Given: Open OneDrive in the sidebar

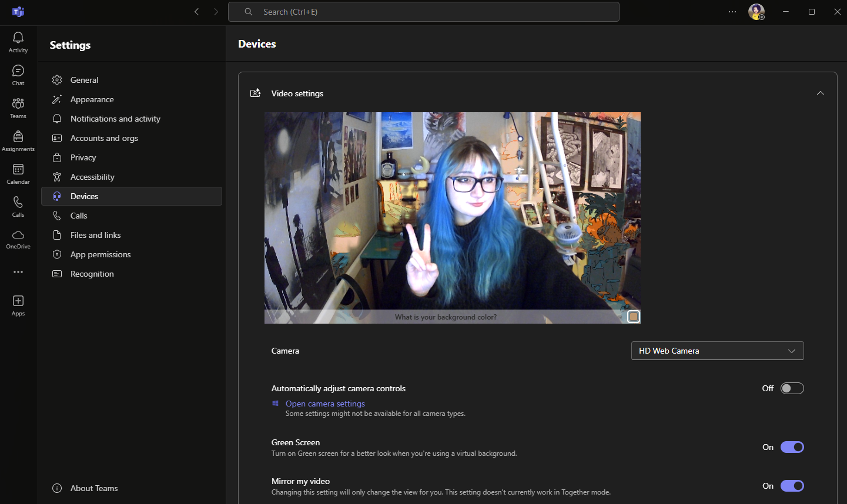Looking at the screenshot, I should [x=18, y=240].
